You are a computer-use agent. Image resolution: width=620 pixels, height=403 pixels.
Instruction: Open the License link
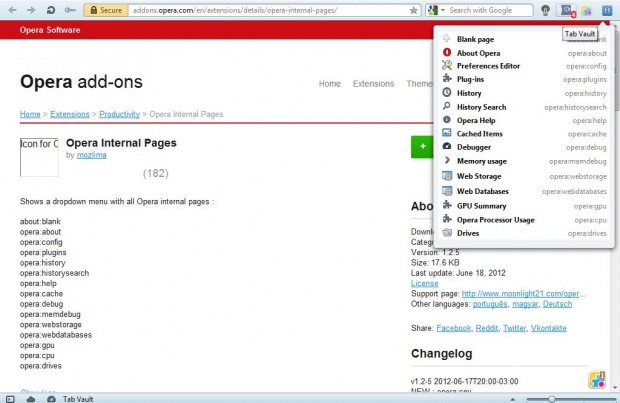pyautogui.click(x=425, y=284)
